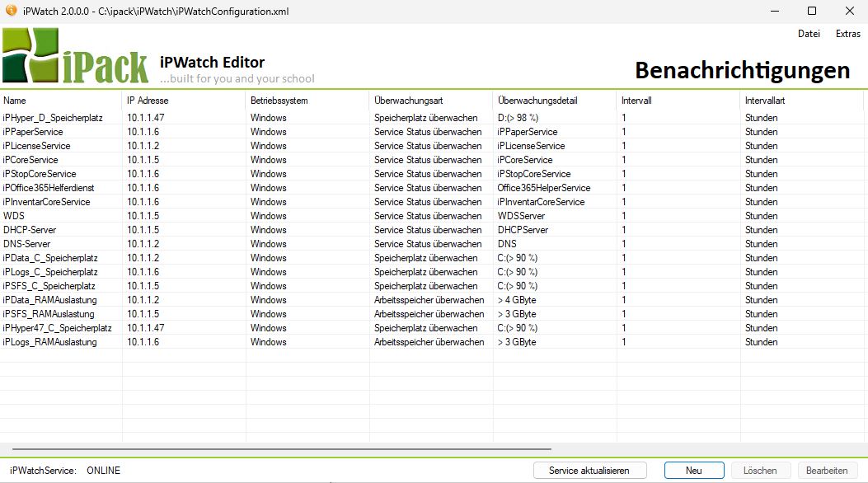Create a new entry with Neu
Screen dimensions: 868x483
[693, 471]
